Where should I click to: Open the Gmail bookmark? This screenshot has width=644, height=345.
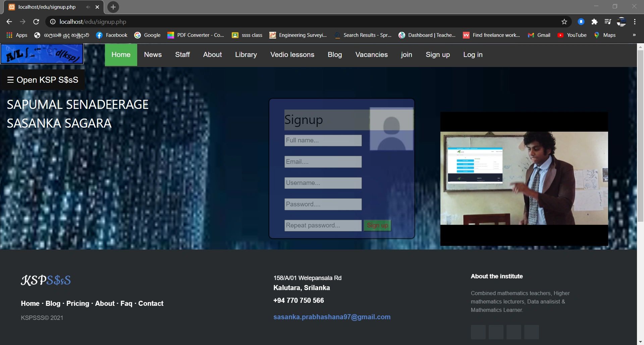(x=539, y=35)
